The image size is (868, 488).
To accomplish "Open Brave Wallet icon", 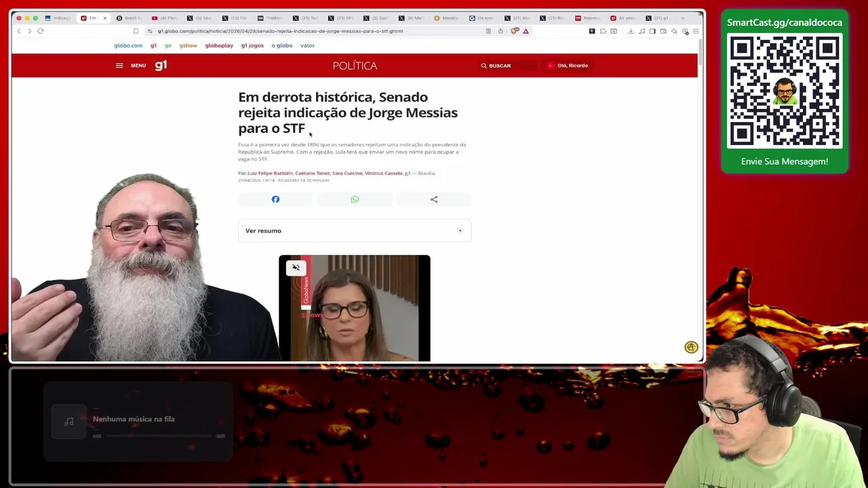I will click(663, 31).
